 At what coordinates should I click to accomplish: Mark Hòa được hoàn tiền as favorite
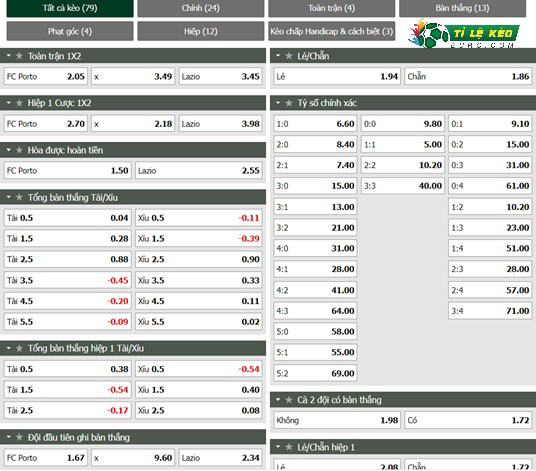pos(19,150)
